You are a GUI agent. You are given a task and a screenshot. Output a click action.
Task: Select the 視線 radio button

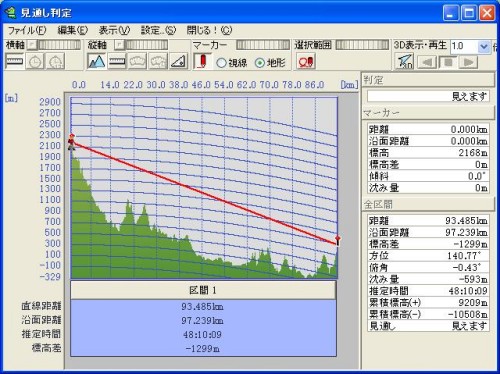[221, 63]
